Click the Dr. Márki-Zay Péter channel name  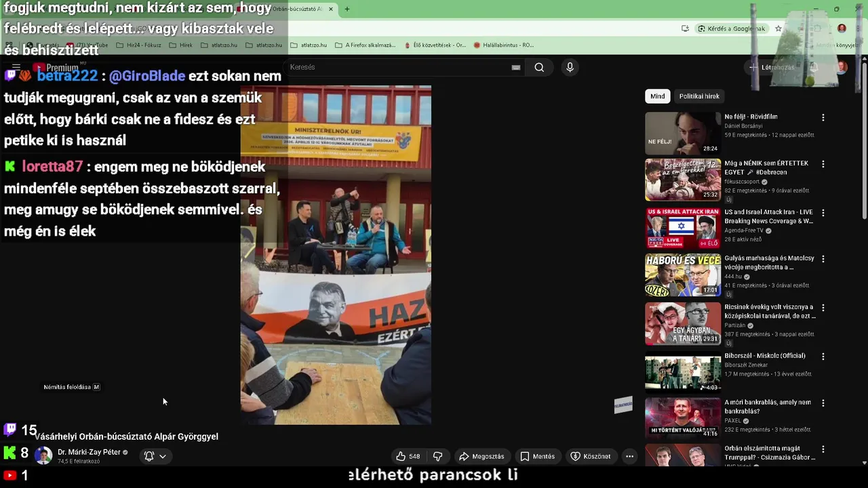point(89,452)
